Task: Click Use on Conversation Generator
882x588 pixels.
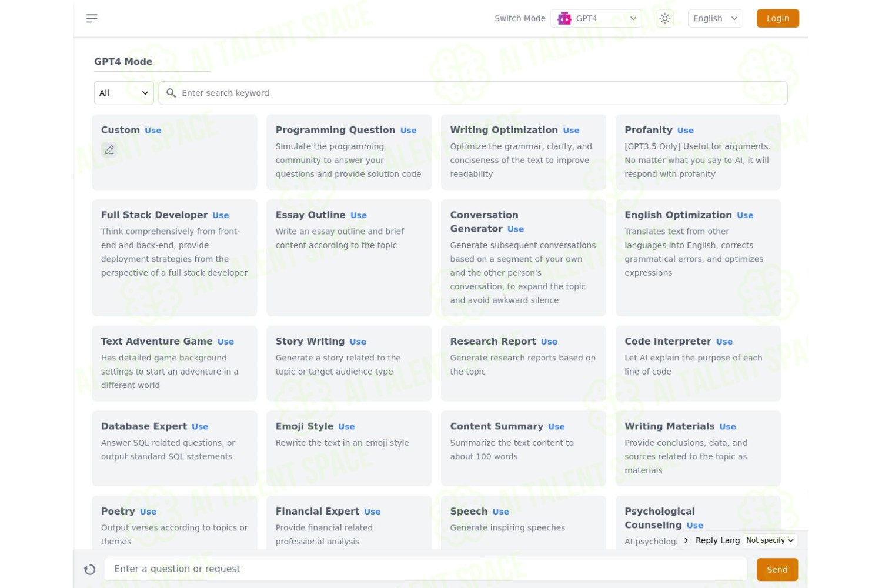Action: pyautogui.click(x=516, y=229)
